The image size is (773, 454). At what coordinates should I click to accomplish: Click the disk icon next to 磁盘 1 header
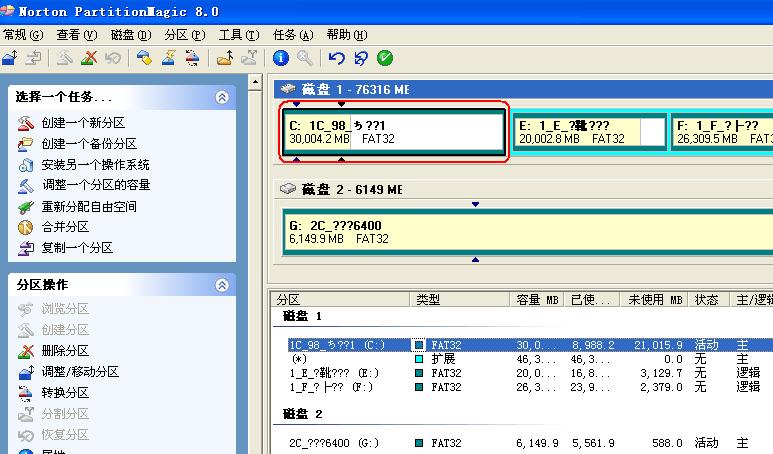pos(288,89)
